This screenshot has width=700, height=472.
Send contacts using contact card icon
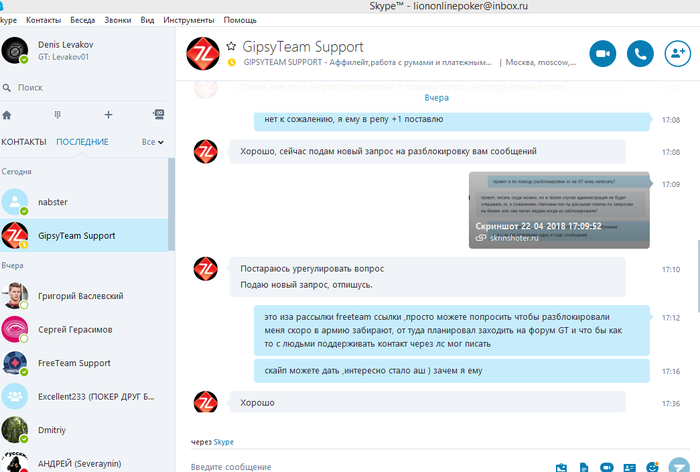pos(629,467)
